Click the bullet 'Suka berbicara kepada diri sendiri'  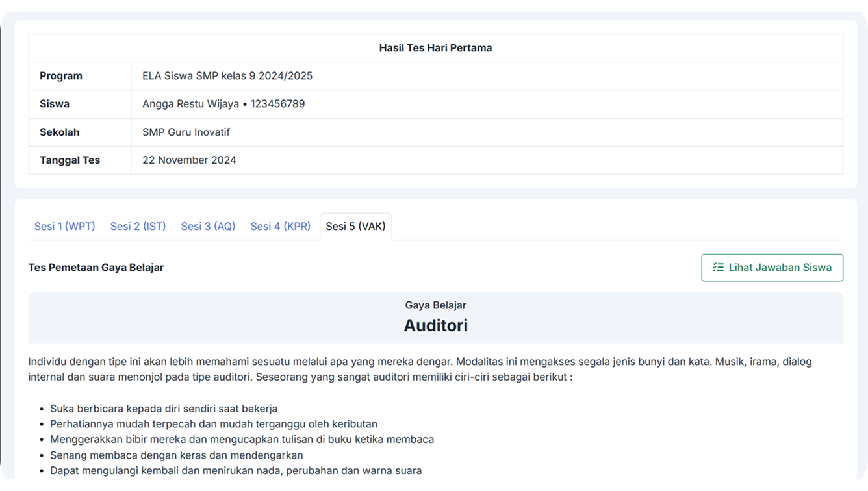click(164, 409)
